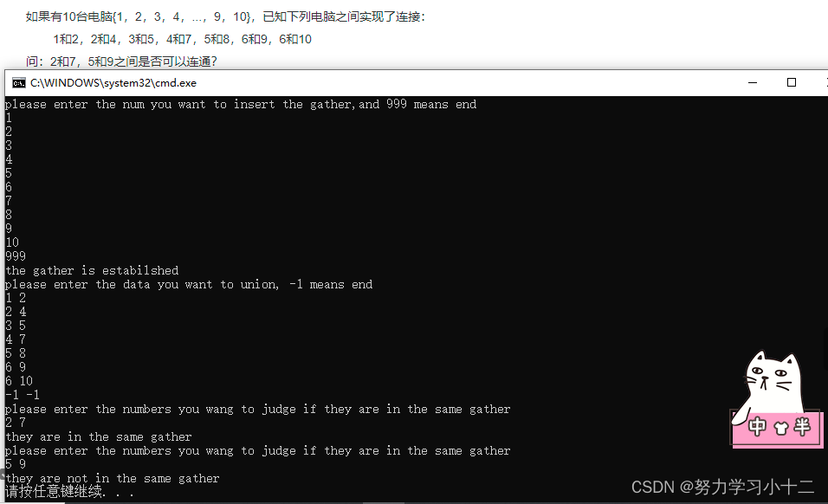Click 'they are not in the same gather' result

112,478
